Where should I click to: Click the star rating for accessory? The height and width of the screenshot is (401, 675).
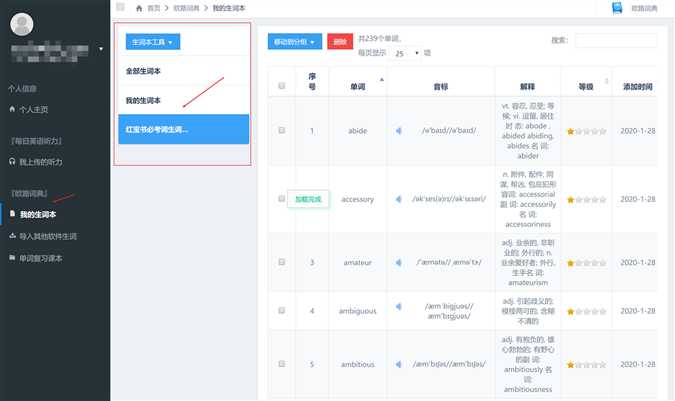click(586, 200)
